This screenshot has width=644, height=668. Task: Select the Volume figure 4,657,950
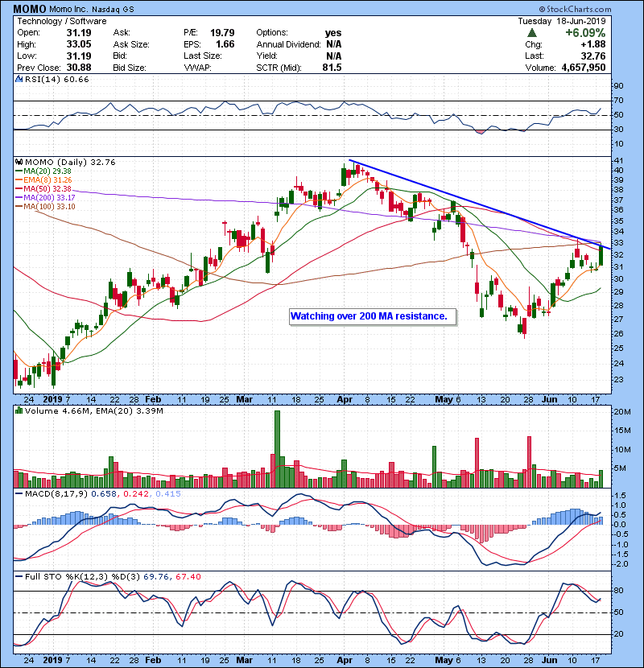click(584, 68)
